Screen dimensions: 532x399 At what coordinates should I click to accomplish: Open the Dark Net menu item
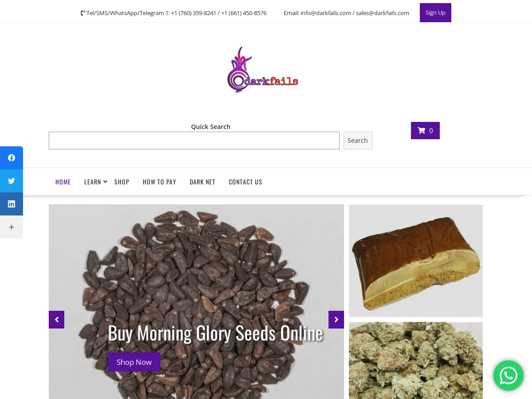[x=203, y=182]
